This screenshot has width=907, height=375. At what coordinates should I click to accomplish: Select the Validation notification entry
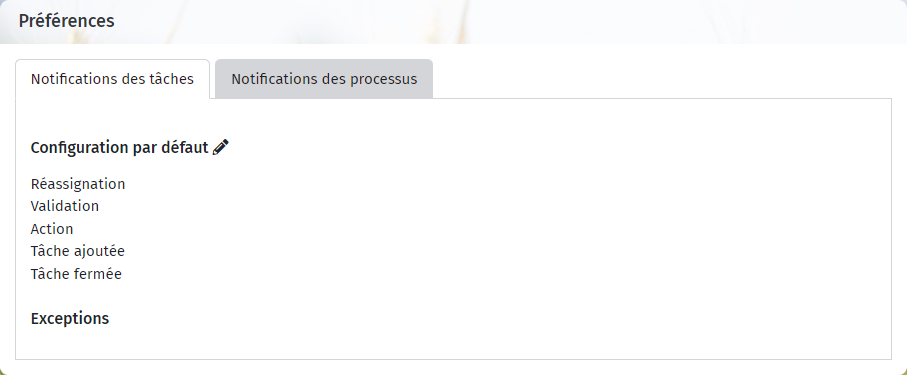(x=65, y=206)
